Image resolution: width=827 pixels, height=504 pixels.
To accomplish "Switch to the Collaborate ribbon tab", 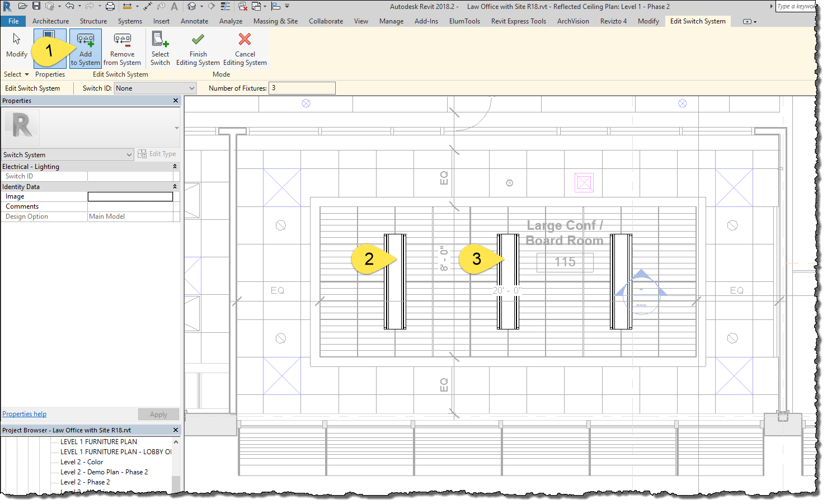I will click(x=326, y=21).
